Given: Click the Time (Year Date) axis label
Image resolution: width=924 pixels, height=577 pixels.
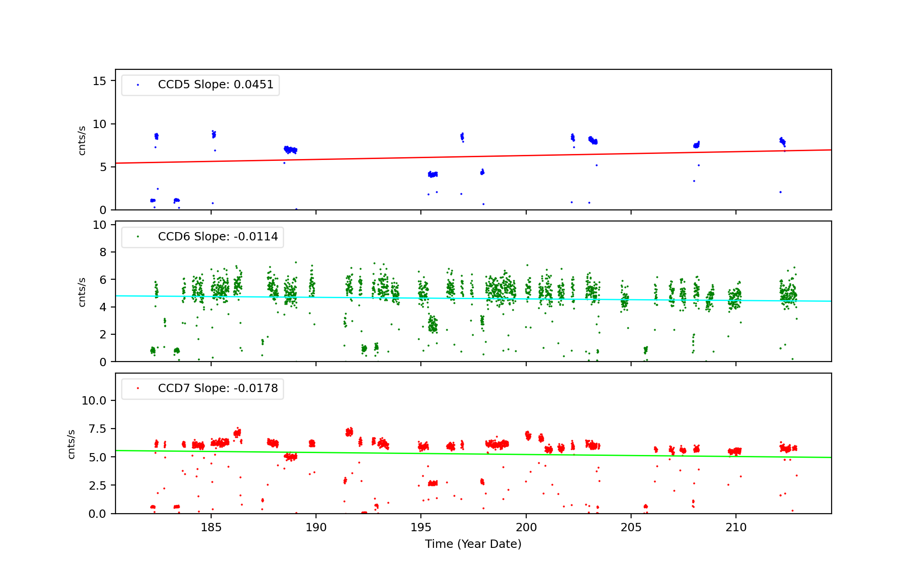Looking at the screenshot, I should pos(473,544).
